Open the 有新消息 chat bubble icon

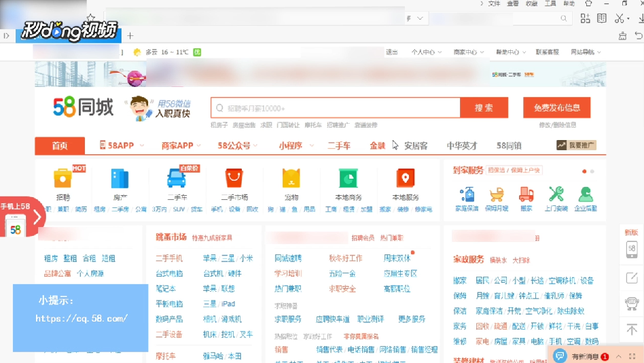[559, 356]
